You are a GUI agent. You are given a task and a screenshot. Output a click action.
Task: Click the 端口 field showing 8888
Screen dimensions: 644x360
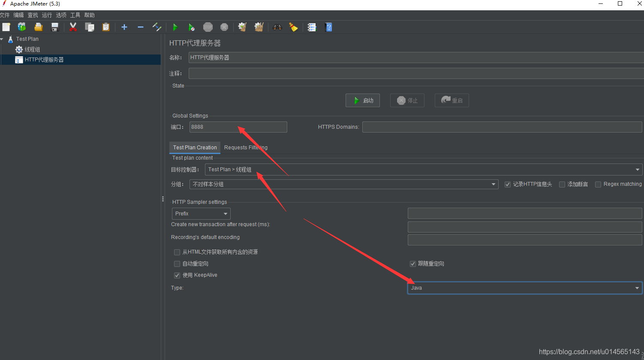click(238, 127)
